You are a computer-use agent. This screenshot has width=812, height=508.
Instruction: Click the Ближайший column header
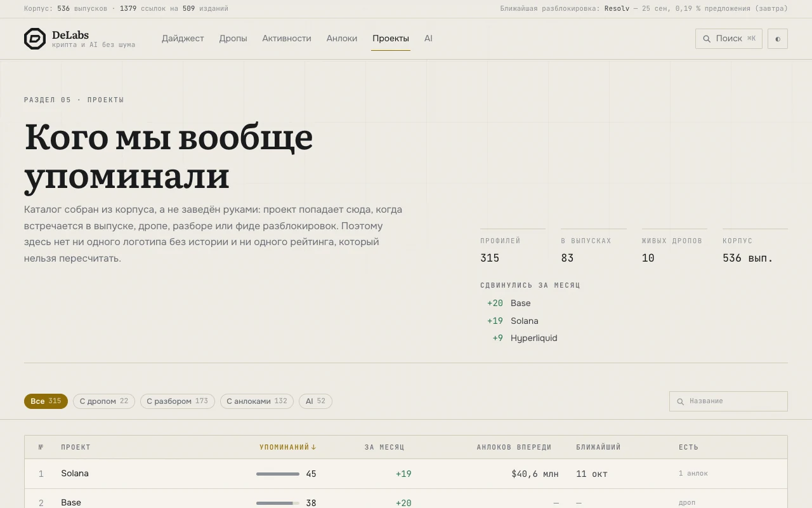click(598, 447)
